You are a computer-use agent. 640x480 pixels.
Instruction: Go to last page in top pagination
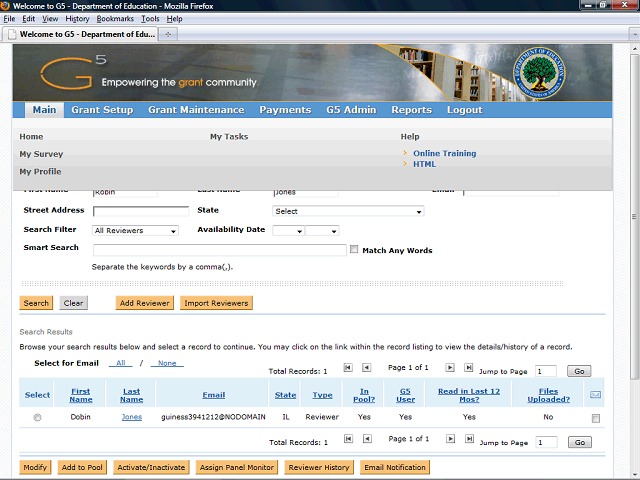click(469, 367)
